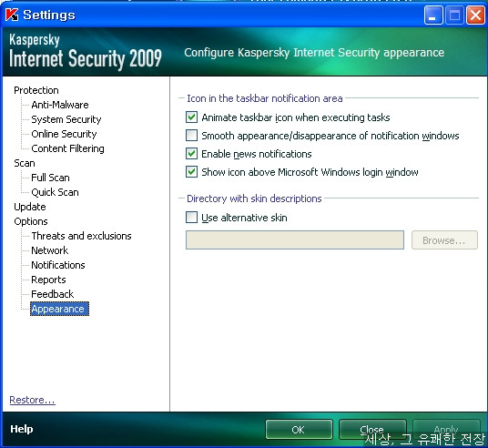This screenshot has width=488, height=448.
Task: Open the Scan settings section
Action: 25,163
